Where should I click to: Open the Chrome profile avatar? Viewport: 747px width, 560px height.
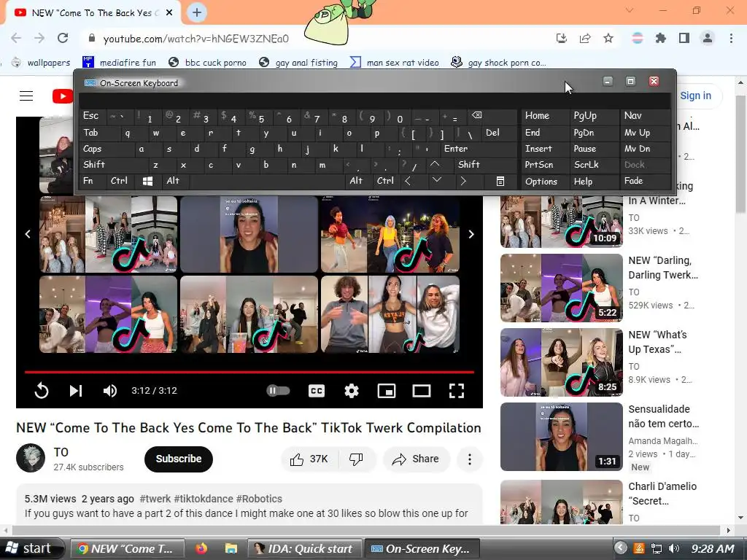click(708, 38)
